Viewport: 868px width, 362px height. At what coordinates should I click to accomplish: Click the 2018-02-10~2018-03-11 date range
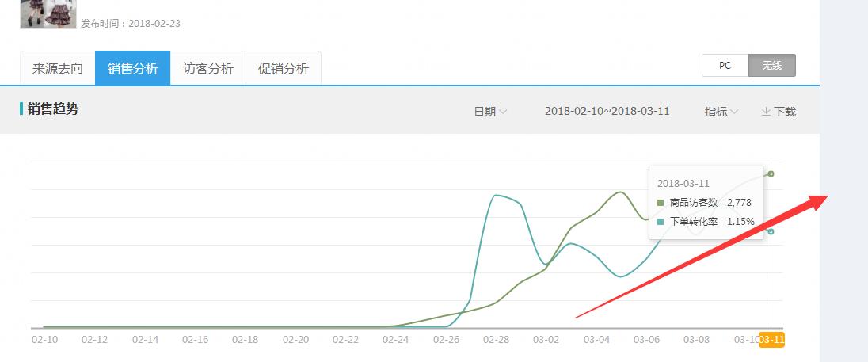click(x=607, y=111)
